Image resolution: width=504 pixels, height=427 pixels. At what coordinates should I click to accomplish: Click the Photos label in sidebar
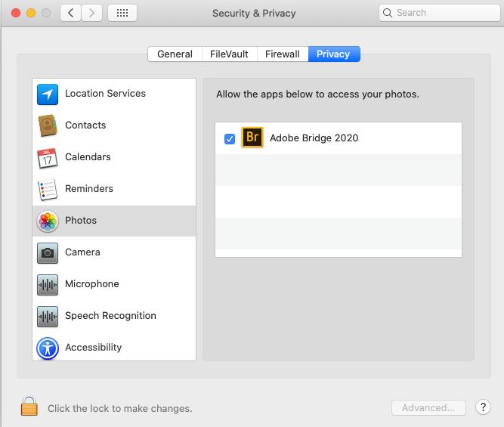[81, 220]
